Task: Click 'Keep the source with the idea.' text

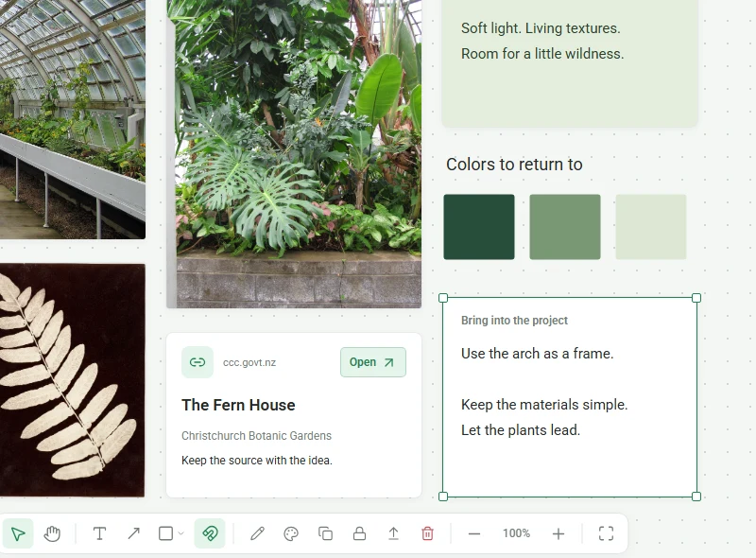Action: click(x=257, y=460)
